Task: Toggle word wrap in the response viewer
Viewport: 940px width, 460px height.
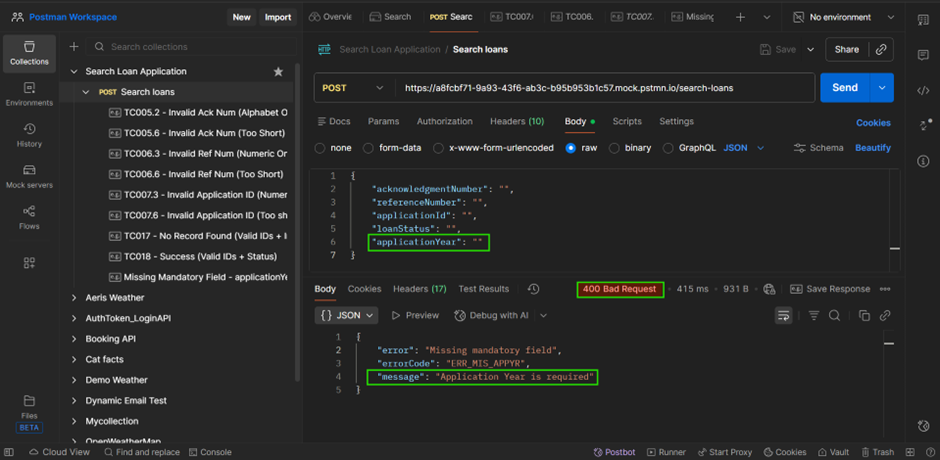Action: pyautogui.click(x=784, y=315)
